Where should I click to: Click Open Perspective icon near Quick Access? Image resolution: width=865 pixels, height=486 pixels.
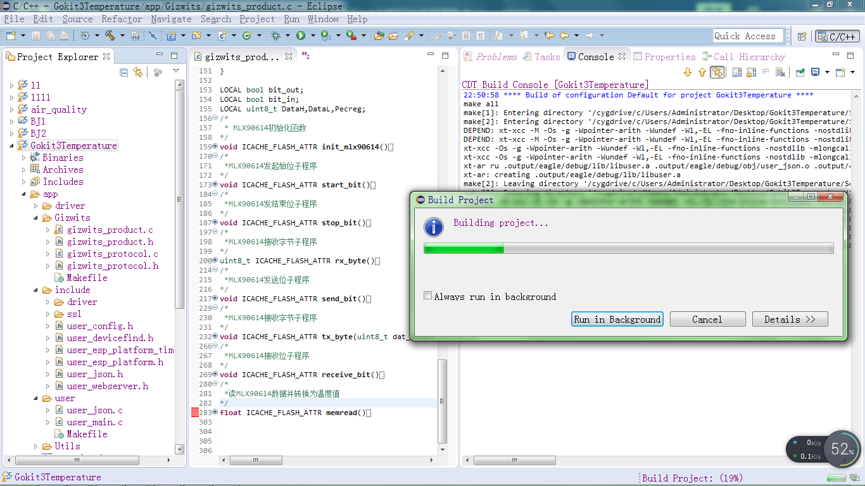coord(801,36)
